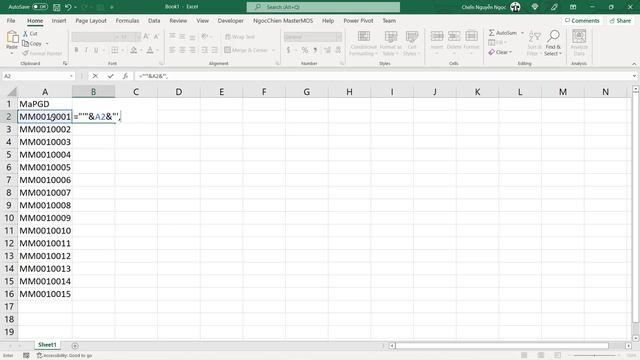
Task: Switch to the Formulas tab
Action: (x=127, y=20)
